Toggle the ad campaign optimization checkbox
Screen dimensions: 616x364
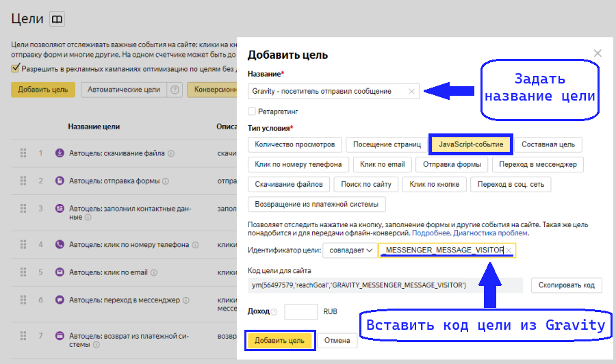[x=15, y=68]
